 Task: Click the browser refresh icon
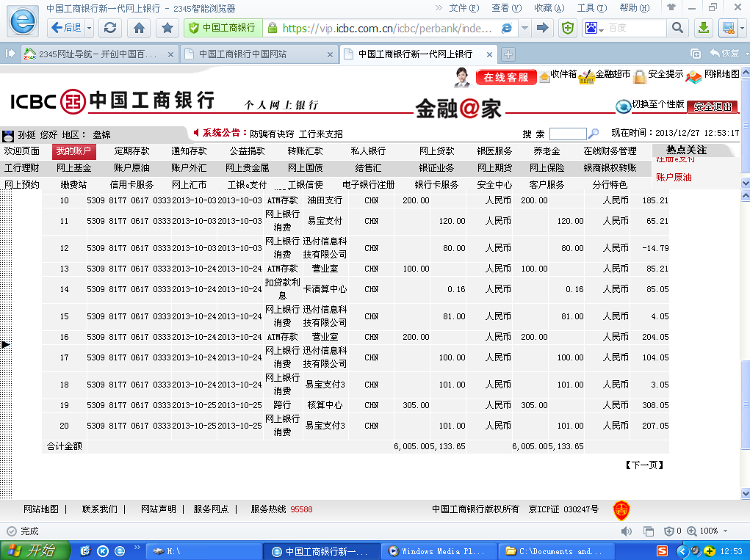110,28
